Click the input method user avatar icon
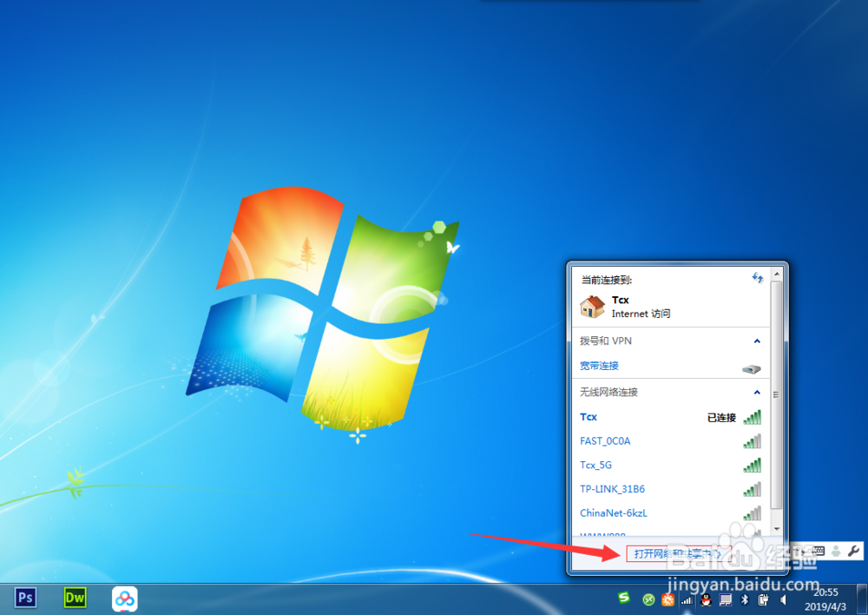 pyautogui.click(x=837, y=551)
